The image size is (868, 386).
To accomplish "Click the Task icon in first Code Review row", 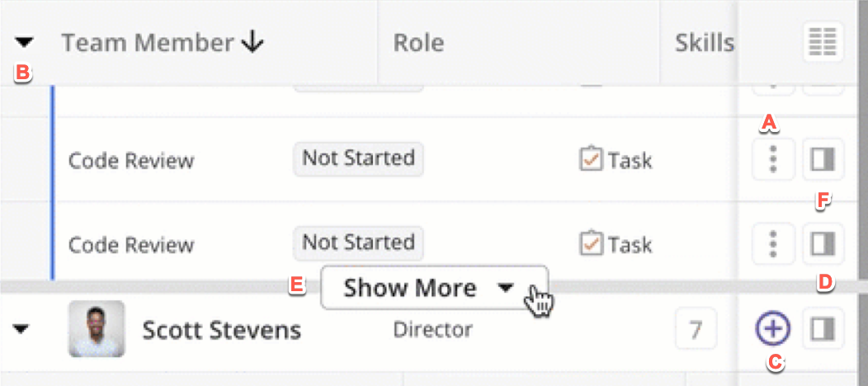I will coord(590,159).
